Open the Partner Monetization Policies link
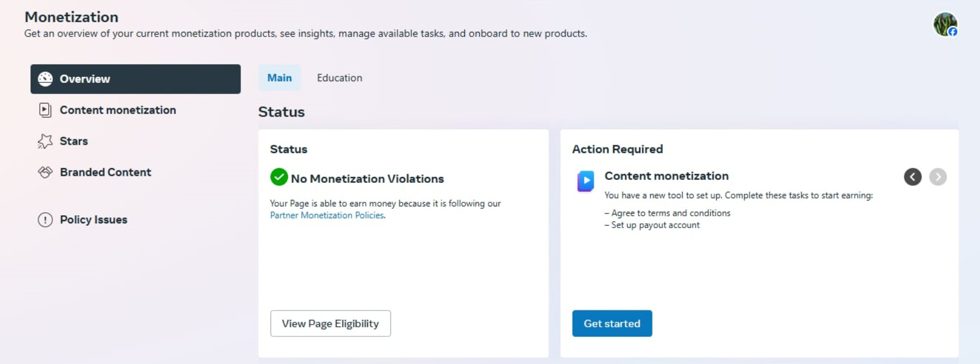 [x=327, y=216]
